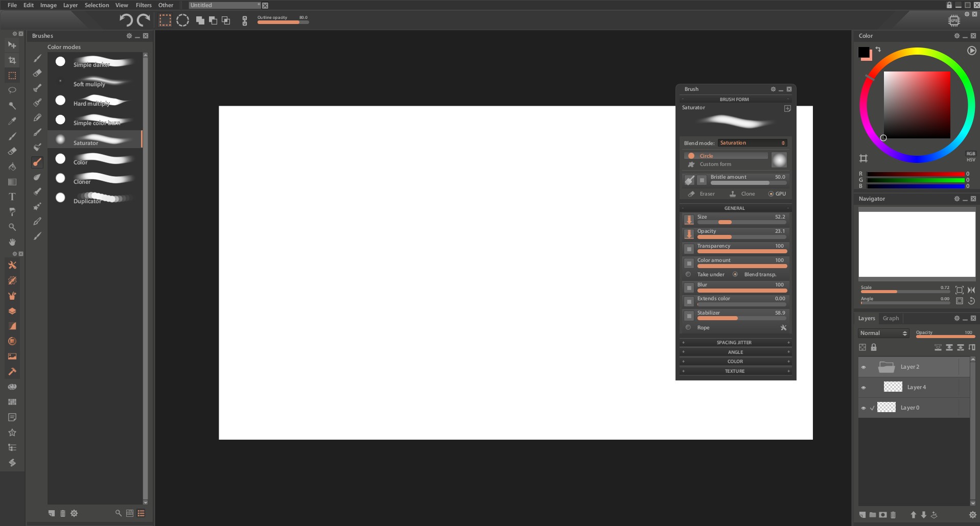Click the Stabilizer slider
The width and height of the screenshot is (980, 526).
pyautogui.click(x=742, y=318)
